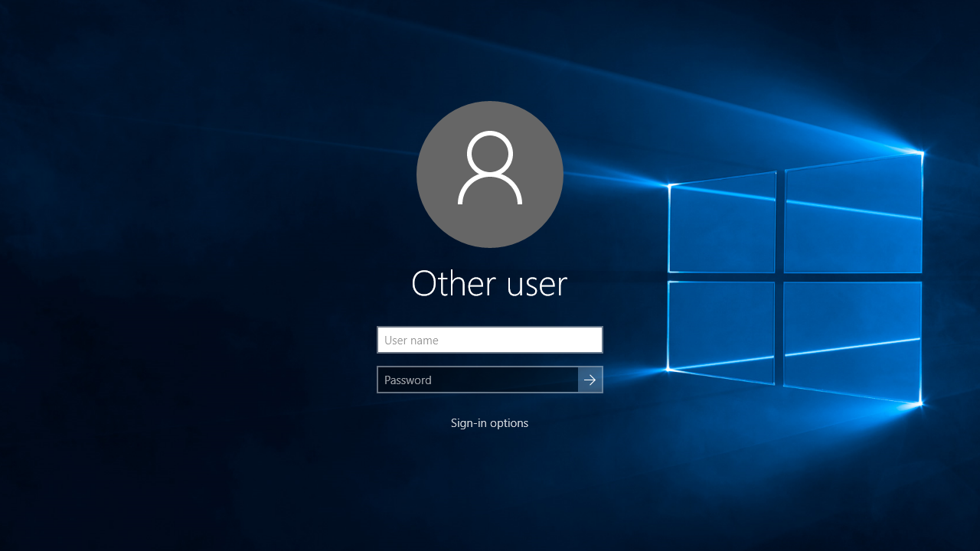This screenshot has width=980, height=551.
Task: Submit sign-in with the arrow button
Action: (x=590, y=380)
